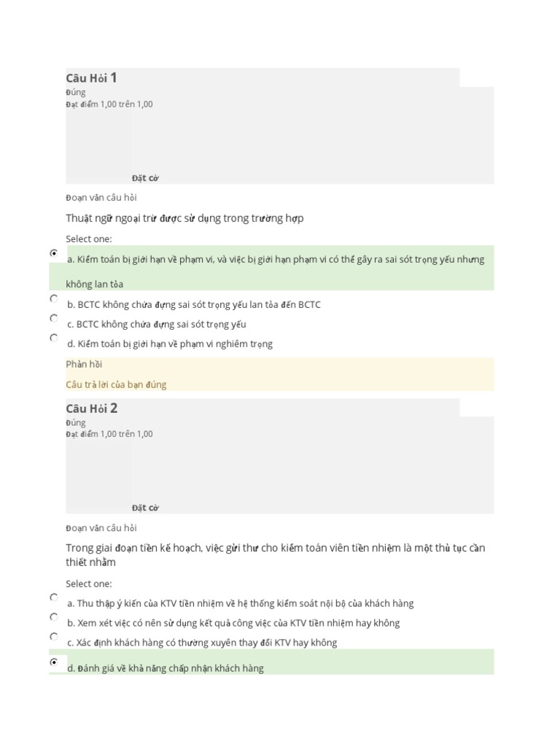Click 'Đặt cờ' flag link in Question 1

(x=145, y=178)
